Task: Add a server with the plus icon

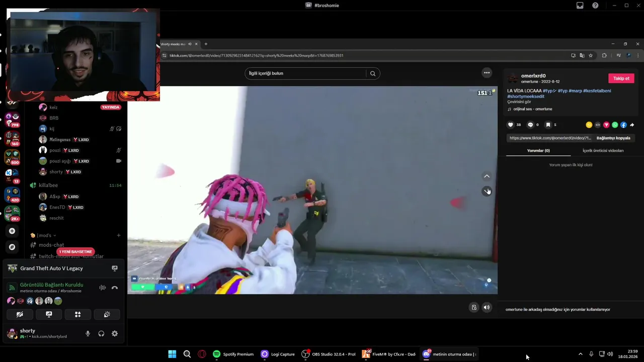Action: tap(12, 231)
